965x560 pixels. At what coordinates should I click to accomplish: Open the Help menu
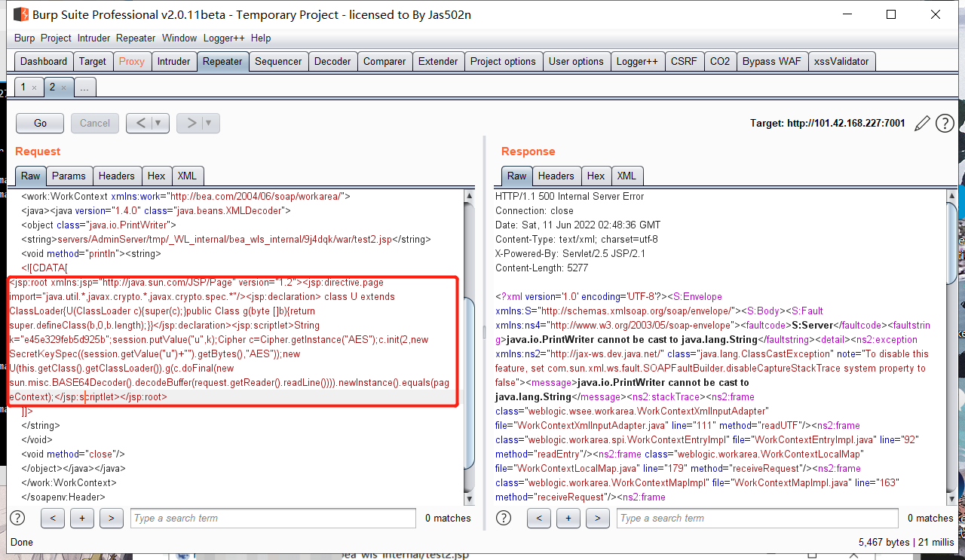pos(261,38)
